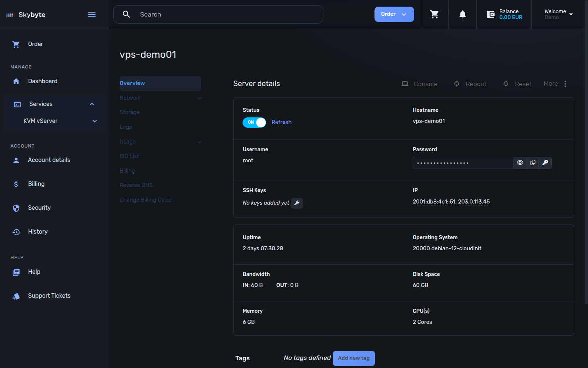This screenshot has height=368, width=588.
Task: Expand the KVM vServer chevron
Action: (94, 121)
